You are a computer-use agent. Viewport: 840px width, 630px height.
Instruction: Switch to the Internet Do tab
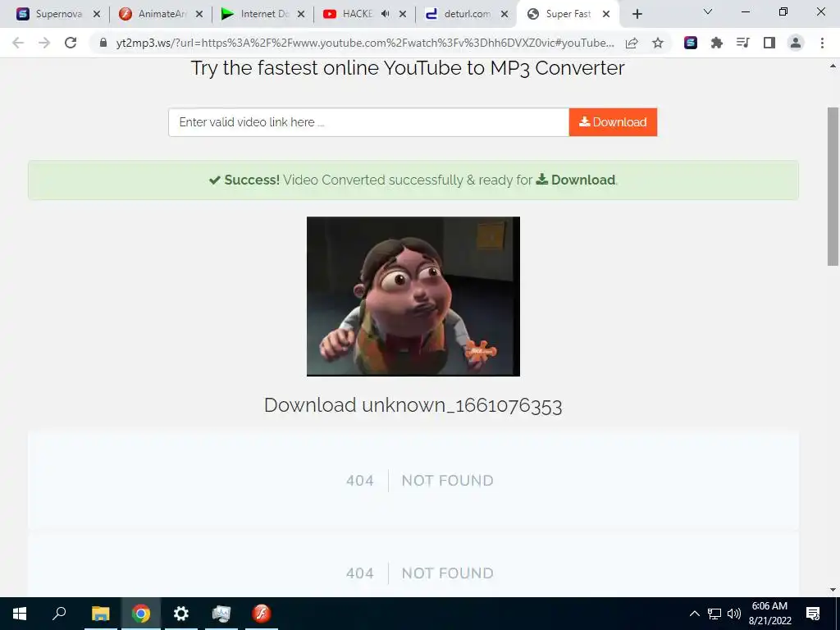pos(256,14)
